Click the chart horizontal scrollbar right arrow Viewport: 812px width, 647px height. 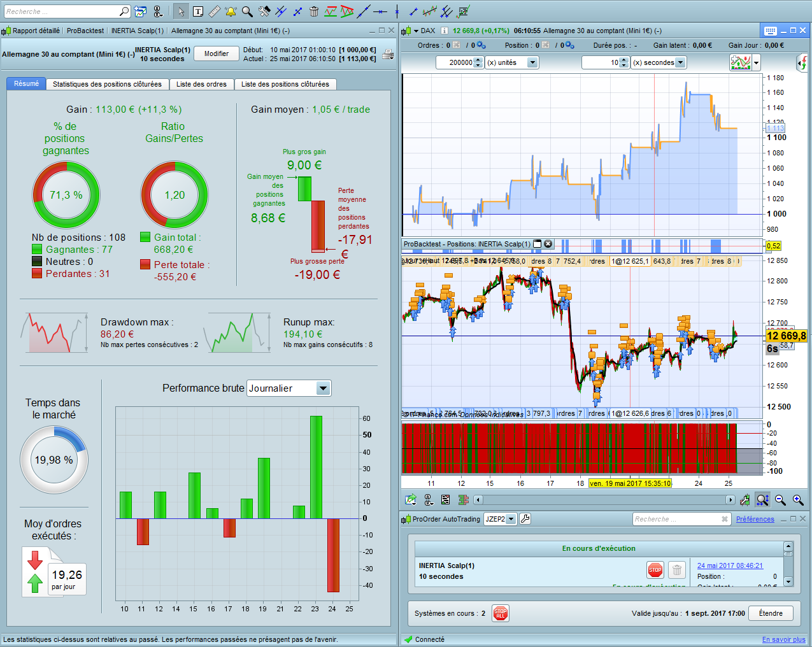tap(730, 500)
